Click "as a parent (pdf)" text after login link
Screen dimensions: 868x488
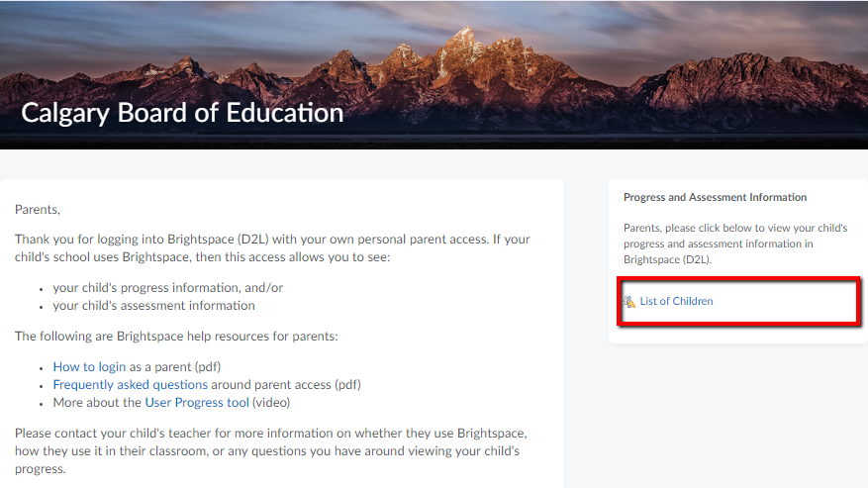(175, 366)
